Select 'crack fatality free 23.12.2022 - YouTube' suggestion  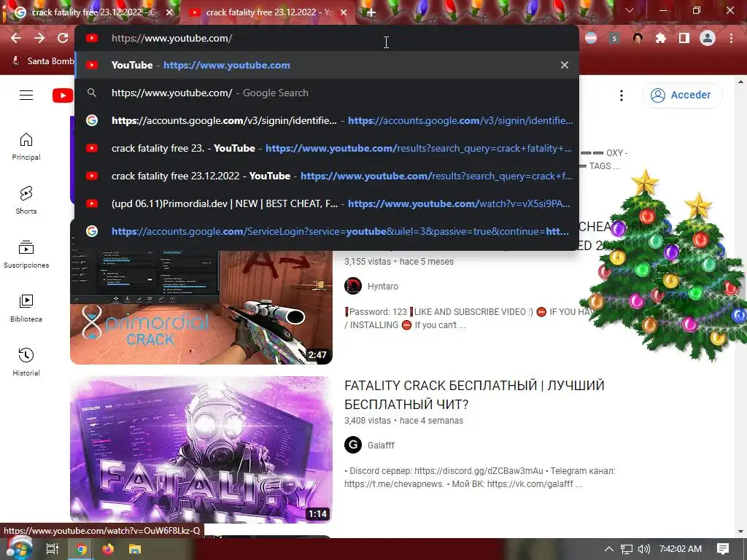tap(327, 176)
